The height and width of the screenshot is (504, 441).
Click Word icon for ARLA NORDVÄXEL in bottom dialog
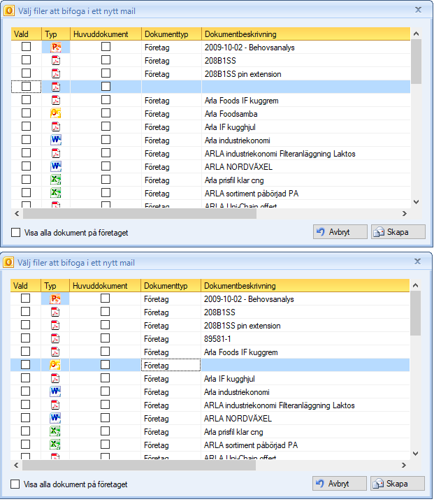(x=55, y=418)
